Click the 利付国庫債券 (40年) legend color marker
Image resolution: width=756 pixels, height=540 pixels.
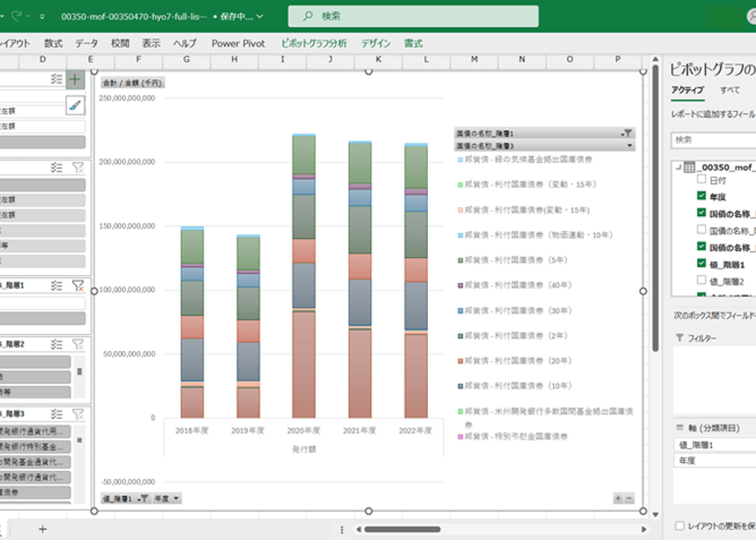click(x=461, y=286)
